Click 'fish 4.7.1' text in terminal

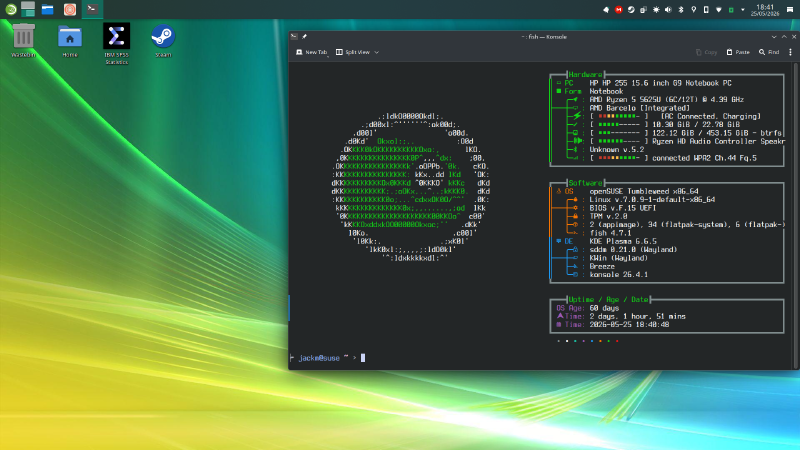(610, 233)
